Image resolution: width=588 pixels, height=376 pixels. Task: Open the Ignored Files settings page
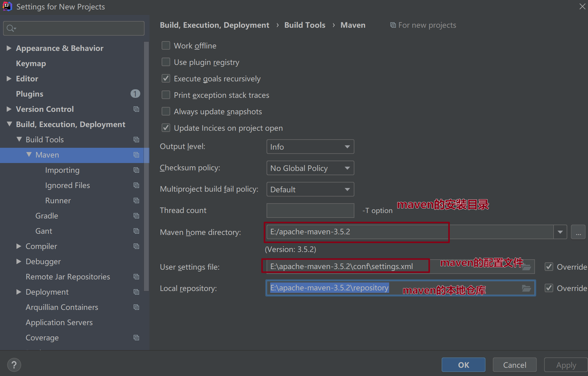tap(67, 185)
